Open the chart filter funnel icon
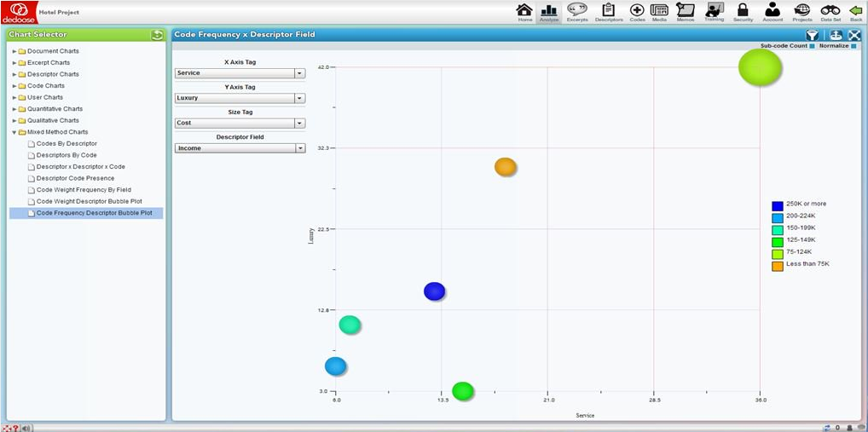Screen dimensions: 868x432 click(x=812, y=35)
